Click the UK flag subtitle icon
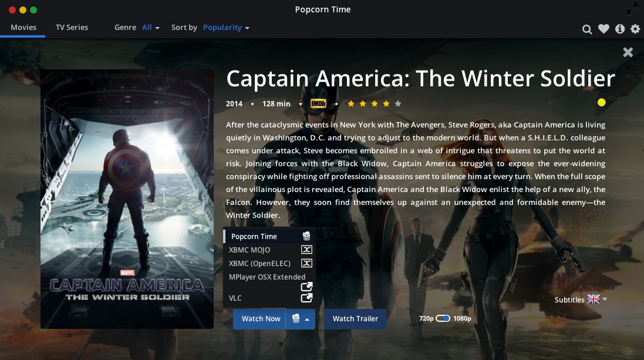Screen dimensions: 644x360 [x=593, y=299]
